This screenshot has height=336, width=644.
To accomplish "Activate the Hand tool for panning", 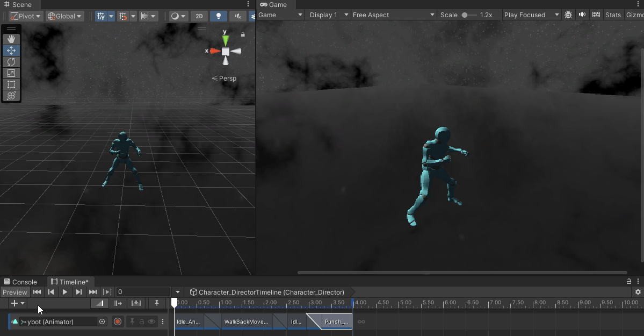I will point(11,39).
